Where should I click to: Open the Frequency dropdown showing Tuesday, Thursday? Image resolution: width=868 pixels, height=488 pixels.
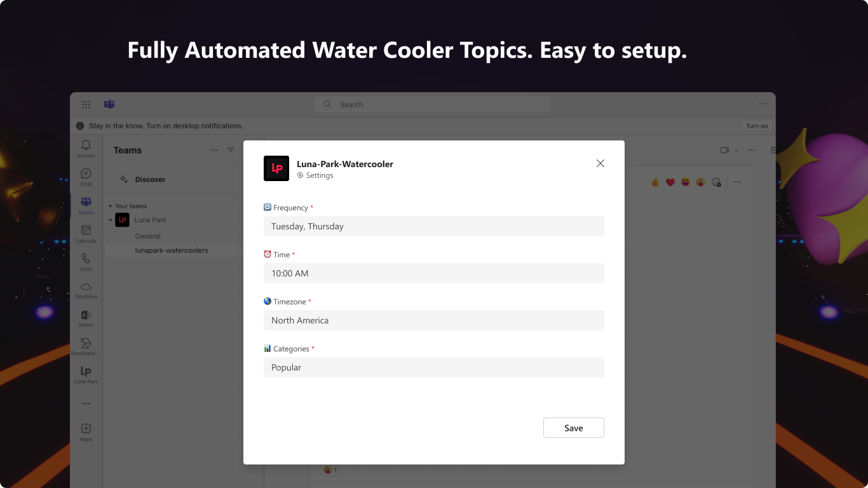[x=433, y=226]
